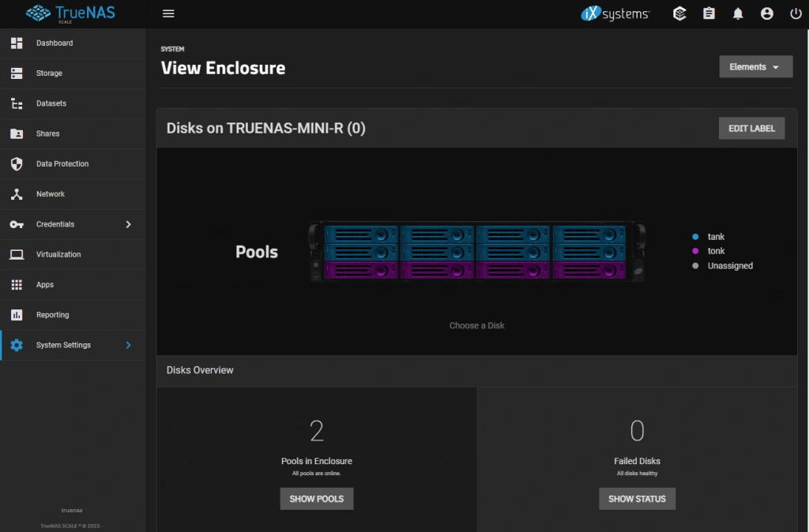Select the top-right blue tank drive bay

pos(589,235)
